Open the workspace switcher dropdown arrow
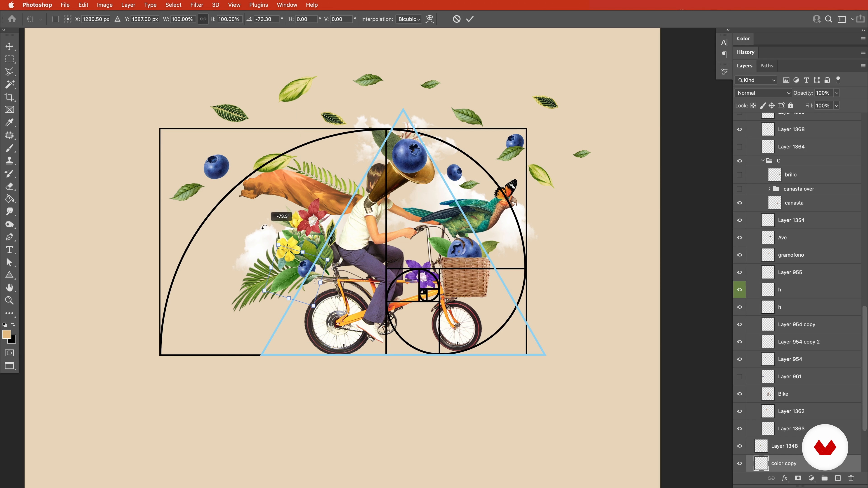The image size is (868, 488). click(852, 19)
